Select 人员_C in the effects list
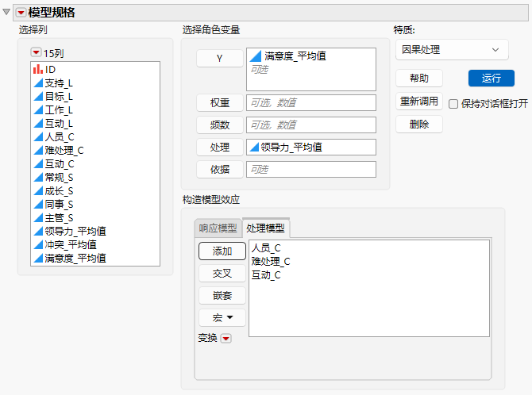Viewport: 532px width, 395px height. [x=266, y=247]
